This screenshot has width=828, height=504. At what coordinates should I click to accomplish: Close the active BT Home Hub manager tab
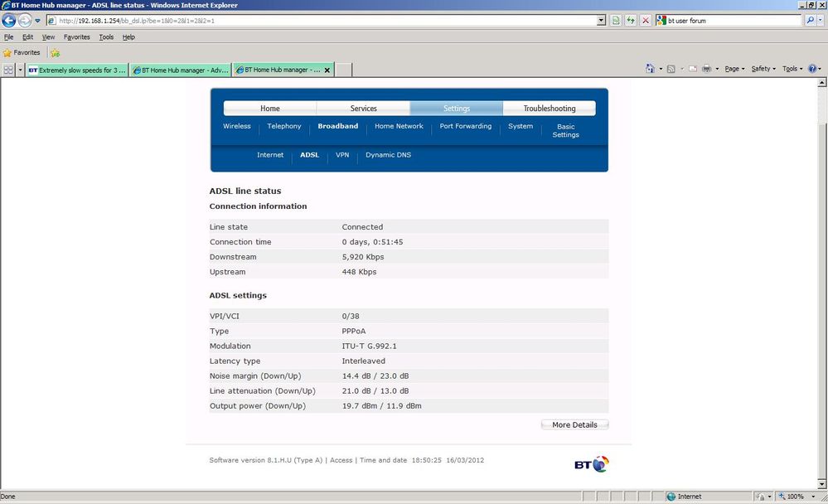327,70
